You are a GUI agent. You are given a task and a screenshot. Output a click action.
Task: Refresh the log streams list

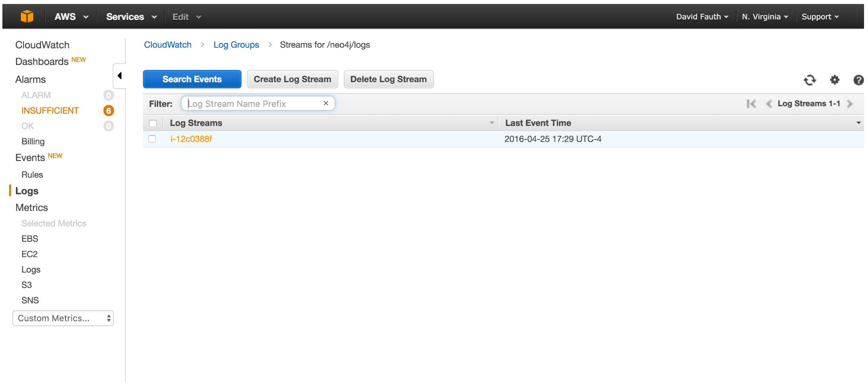810,80
